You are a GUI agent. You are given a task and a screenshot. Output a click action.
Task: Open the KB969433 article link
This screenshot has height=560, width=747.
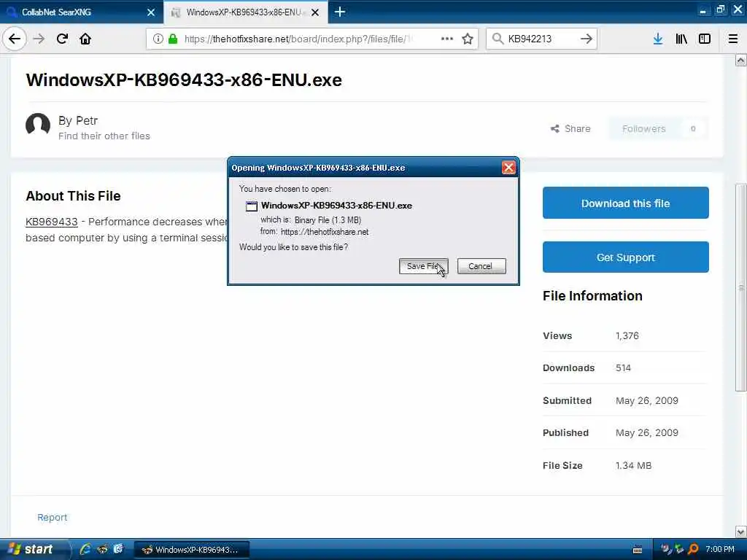52,222
